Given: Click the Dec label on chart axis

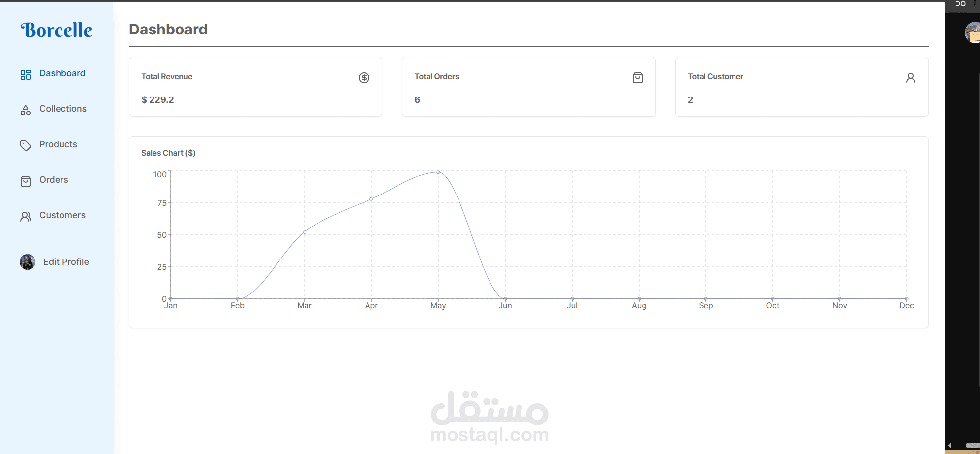Looking at the screenshot, I should 906,305.
